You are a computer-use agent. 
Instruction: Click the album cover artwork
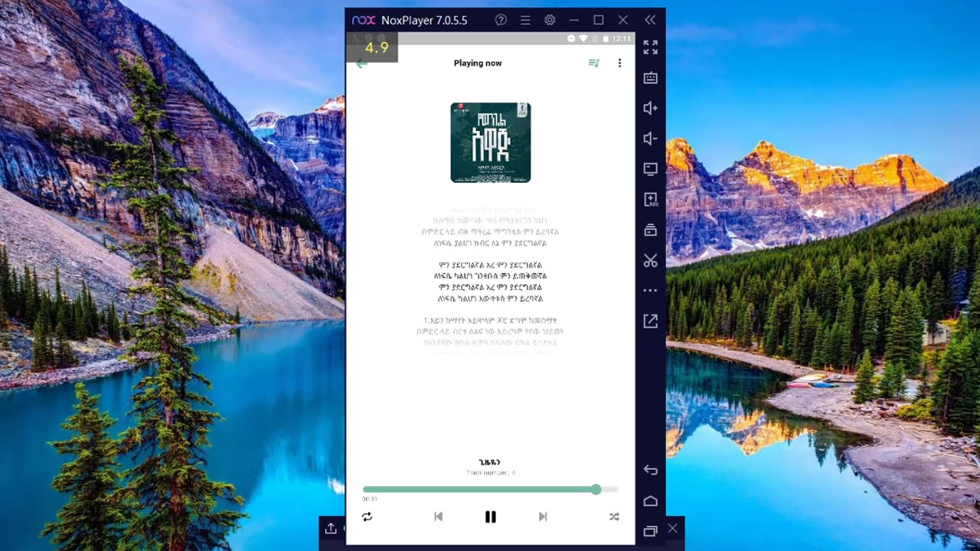coord(491,142)
